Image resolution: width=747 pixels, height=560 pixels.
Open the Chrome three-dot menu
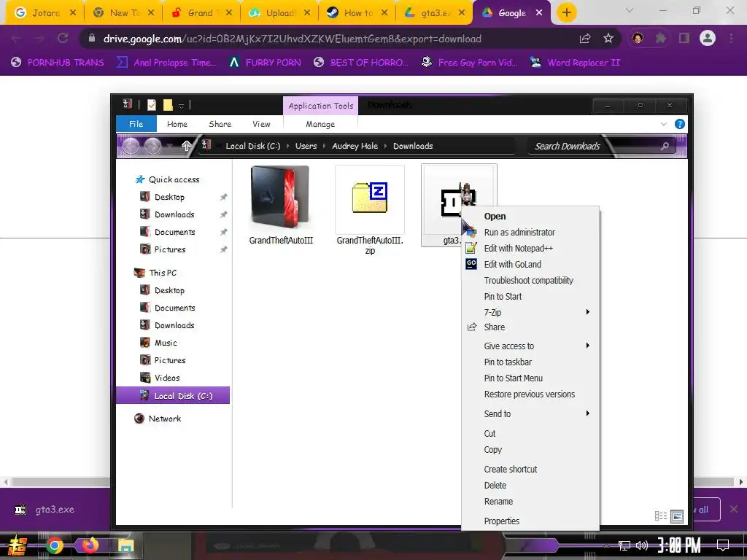pos(731,38)
